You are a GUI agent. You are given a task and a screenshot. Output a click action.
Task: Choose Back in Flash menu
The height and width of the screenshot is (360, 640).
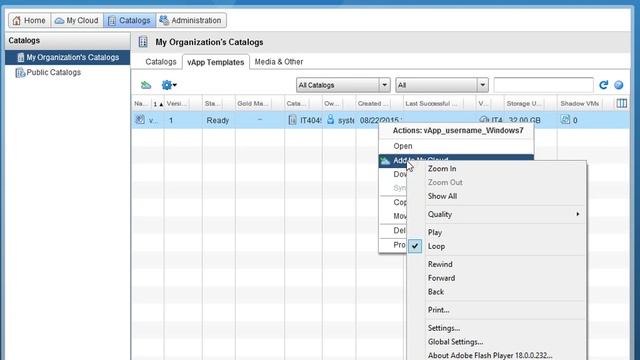[436, 292]
